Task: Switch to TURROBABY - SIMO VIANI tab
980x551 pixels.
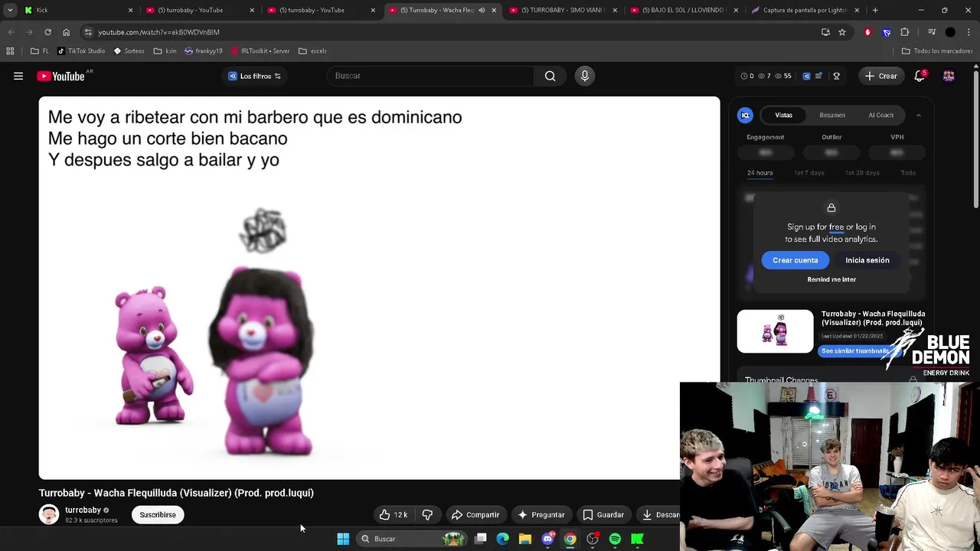Action: (x=563, y=10)
